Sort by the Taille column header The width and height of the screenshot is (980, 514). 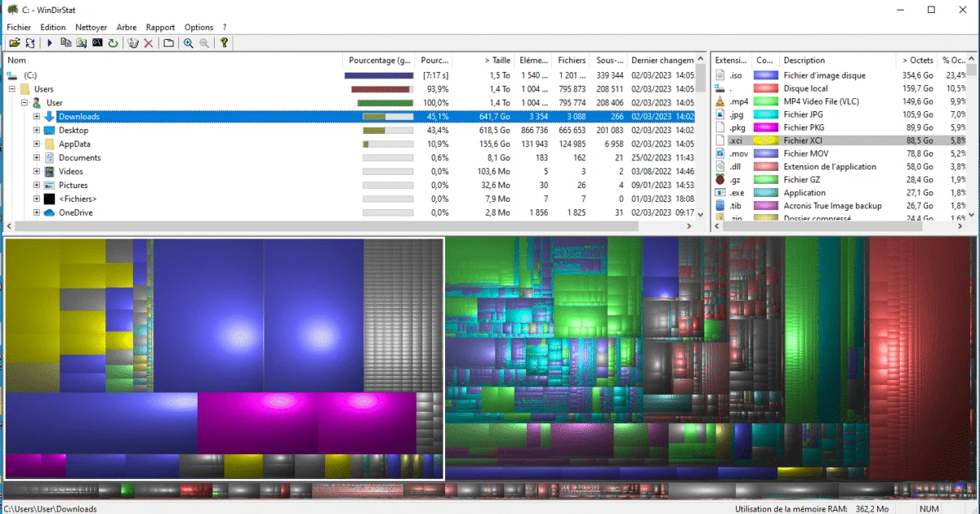[483, 60]
